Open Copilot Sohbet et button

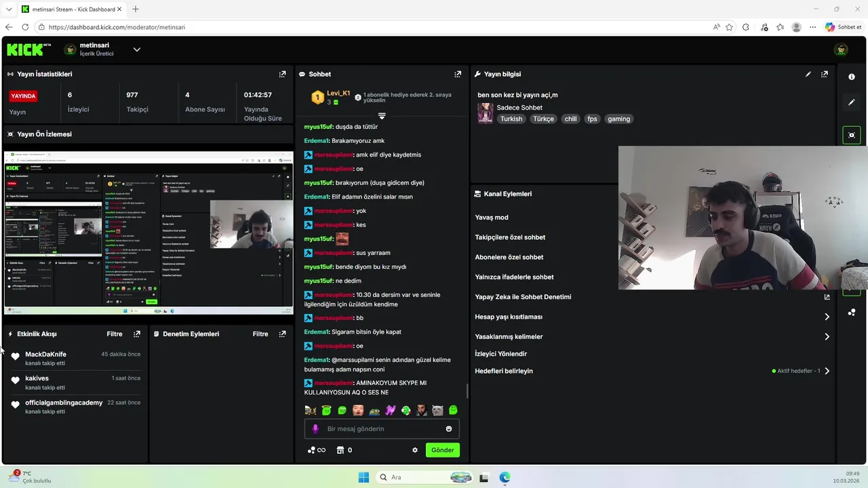pyautogui.click(x=844, y=27)
